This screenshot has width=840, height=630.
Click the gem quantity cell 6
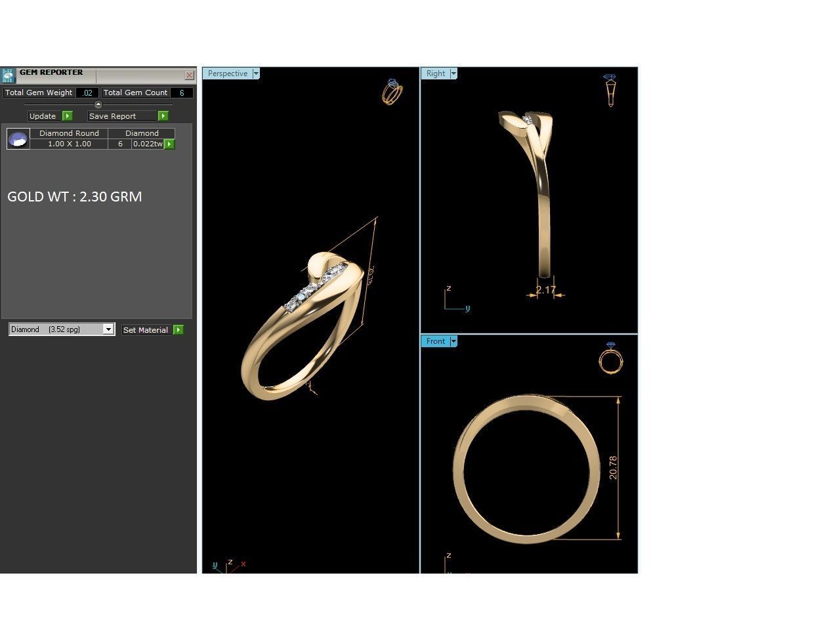tap(120, 144)
